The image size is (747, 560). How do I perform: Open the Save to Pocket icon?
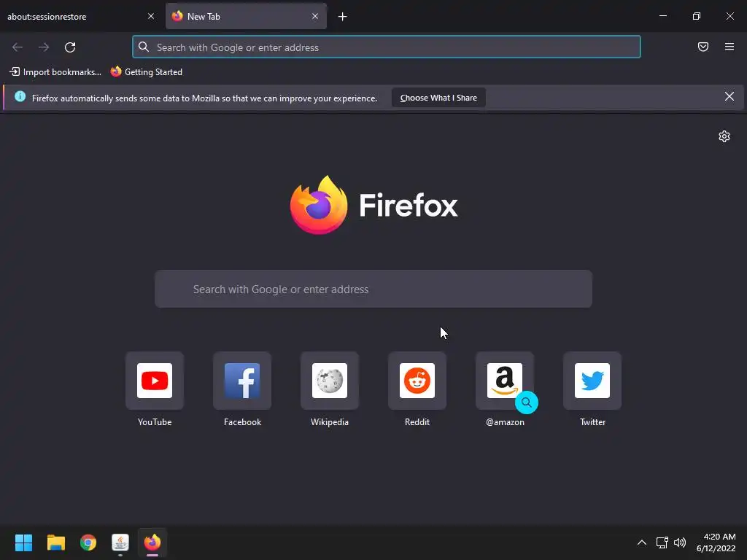703,47
